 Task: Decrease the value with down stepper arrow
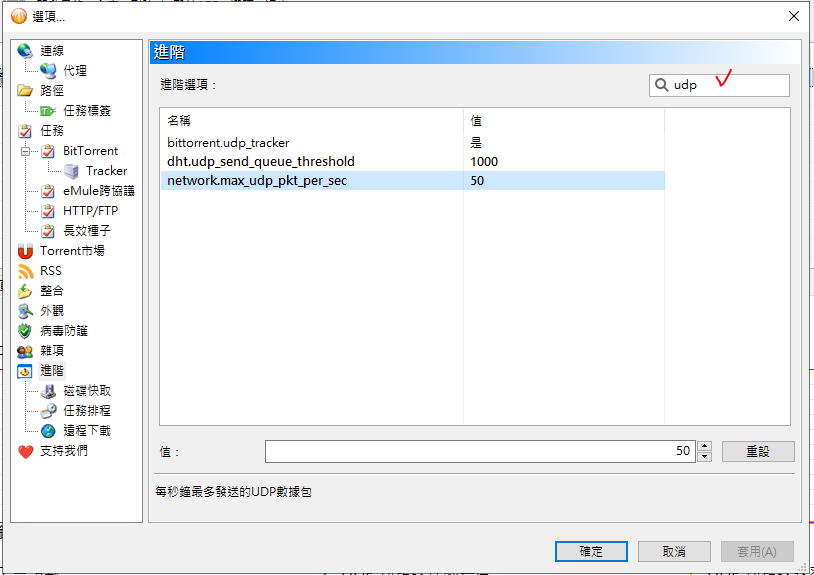[x=704, y=457]
